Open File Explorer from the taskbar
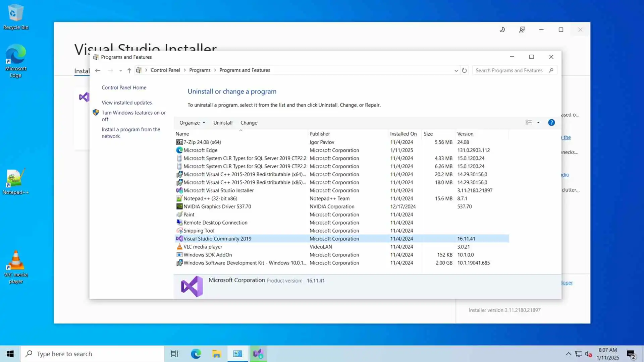This screenshot has width=644, height=362. tap(216, 354)
